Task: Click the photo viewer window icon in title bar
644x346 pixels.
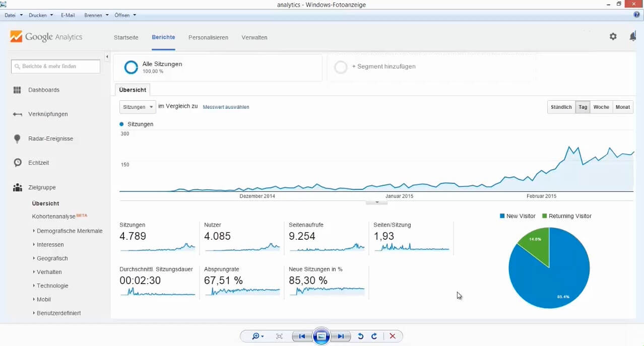Action: coord(3,4)
